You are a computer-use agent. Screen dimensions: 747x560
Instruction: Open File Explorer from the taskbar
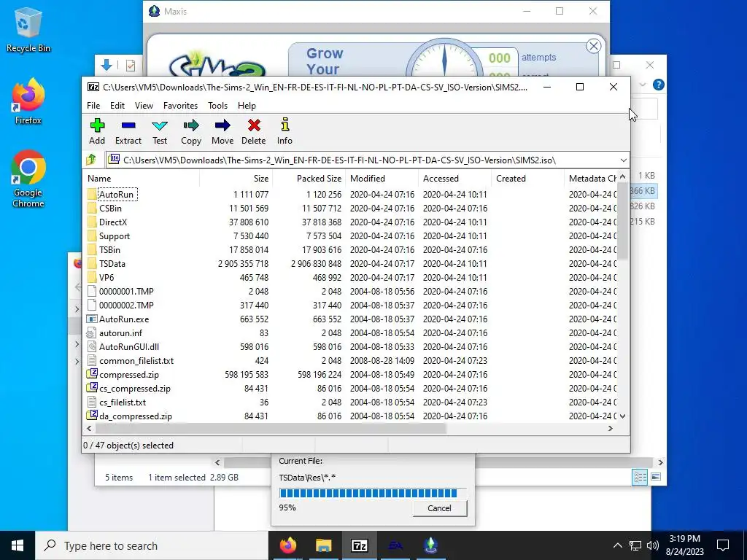(323, 545)
